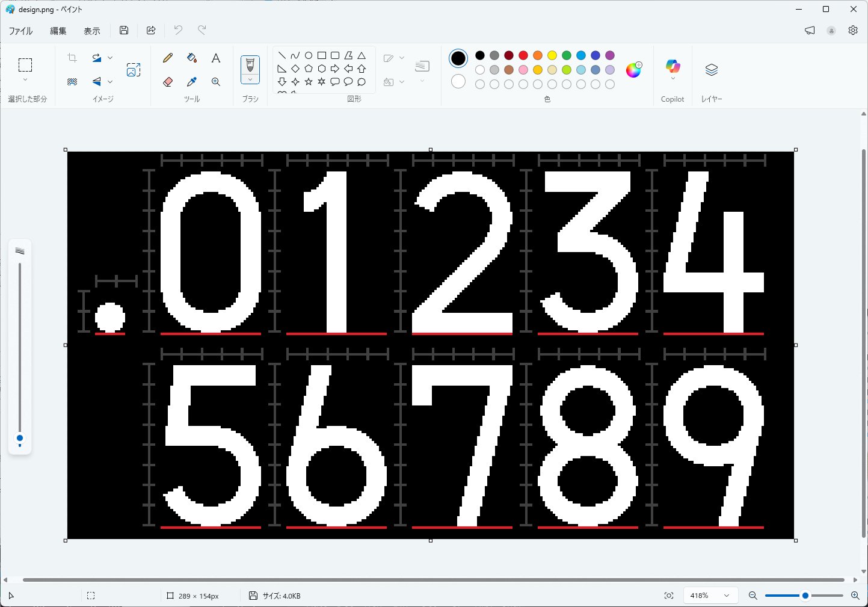Pick the purple color swatch

click(x=610, y=55)
